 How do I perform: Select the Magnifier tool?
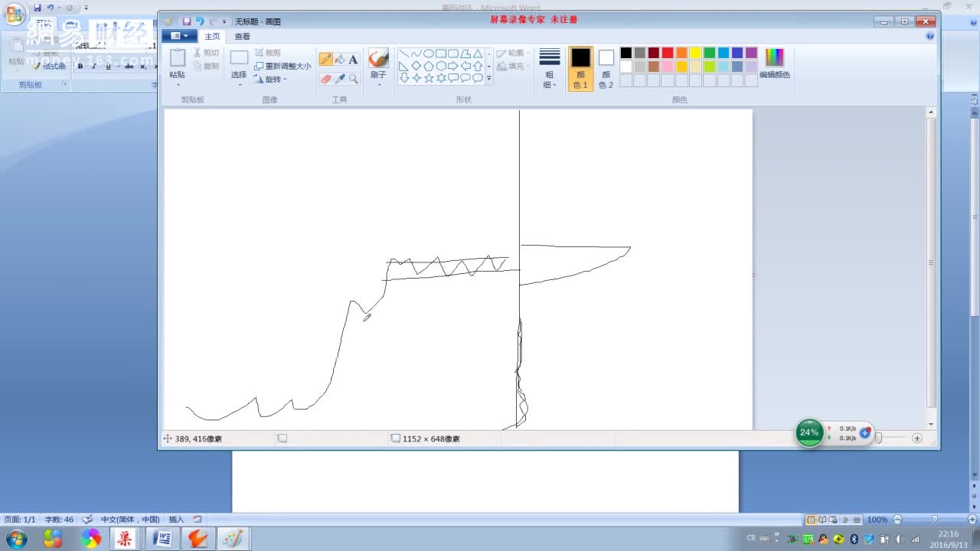tap(353, 79)
